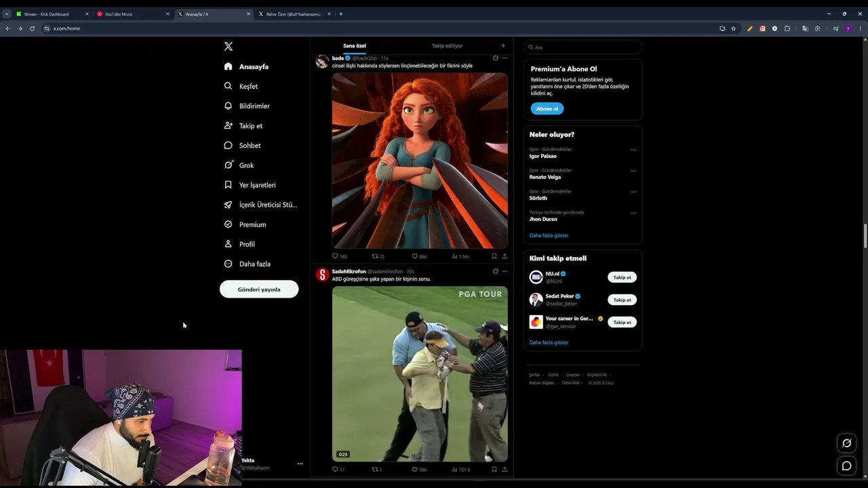
Task: Click Abone ol for Premium
Action: pyautogui.click(x=547, y=108)
